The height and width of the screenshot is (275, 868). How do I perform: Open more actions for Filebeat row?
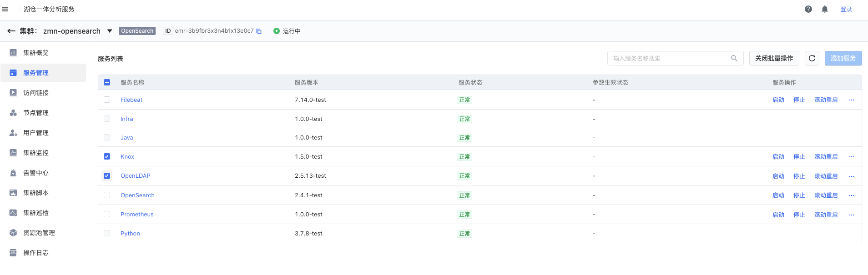[x=852, y=100]
